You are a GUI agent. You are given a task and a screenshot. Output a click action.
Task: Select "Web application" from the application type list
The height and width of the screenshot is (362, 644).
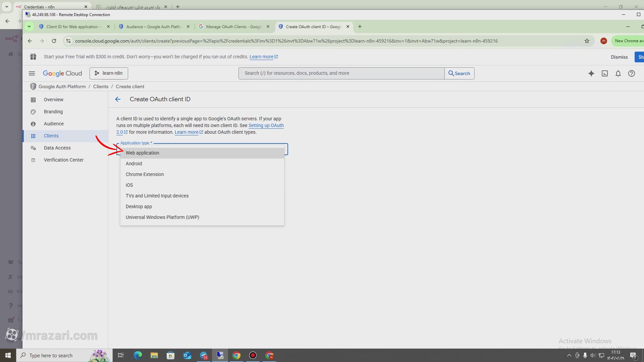click(x=142, y=153)
